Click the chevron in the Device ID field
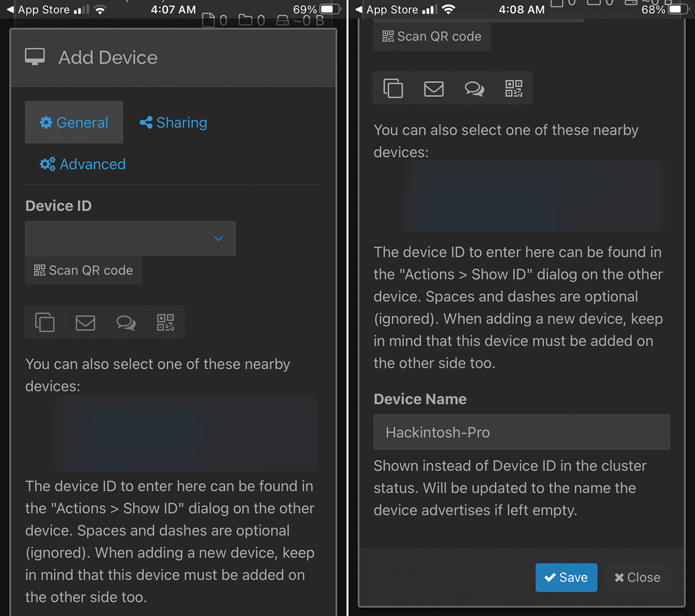Screen dimensions: 695x616 (218, 238)
